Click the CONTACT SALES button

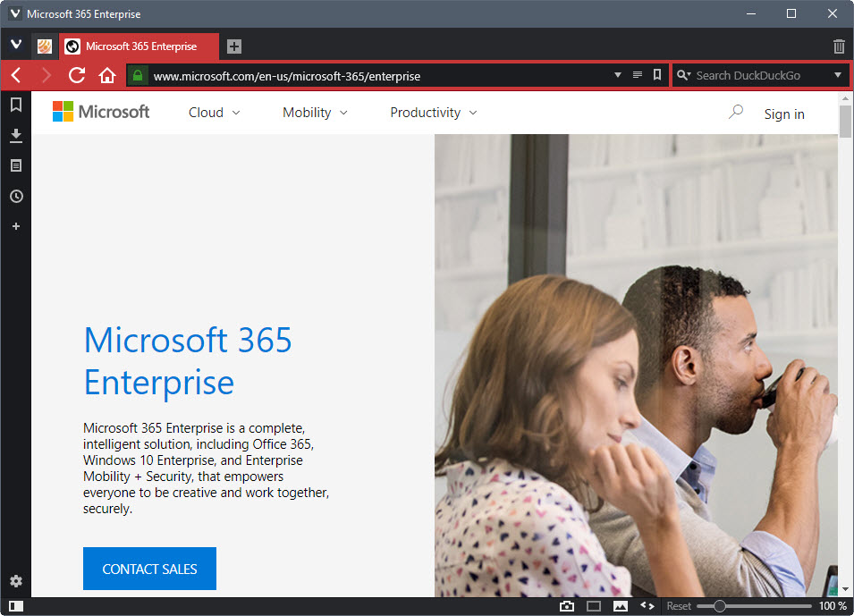(149, 568)
